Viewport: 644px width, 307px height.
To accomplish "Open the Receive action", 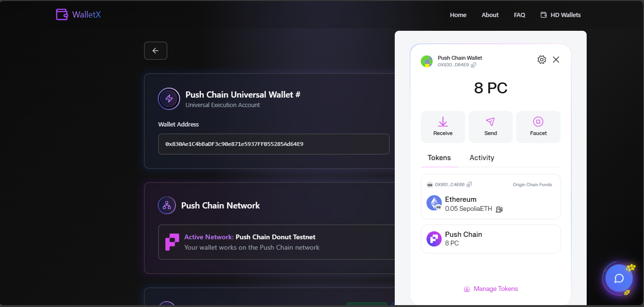I will [443, 126].
